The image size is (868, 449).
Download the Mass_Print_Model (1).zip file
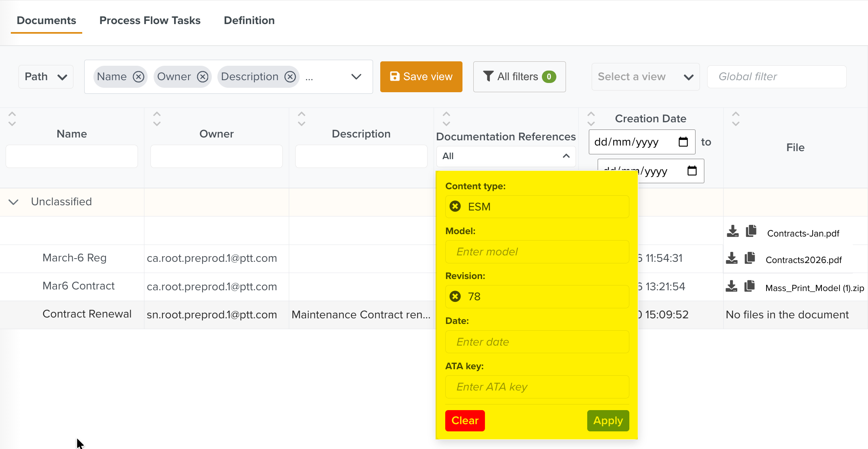(732, 286)
